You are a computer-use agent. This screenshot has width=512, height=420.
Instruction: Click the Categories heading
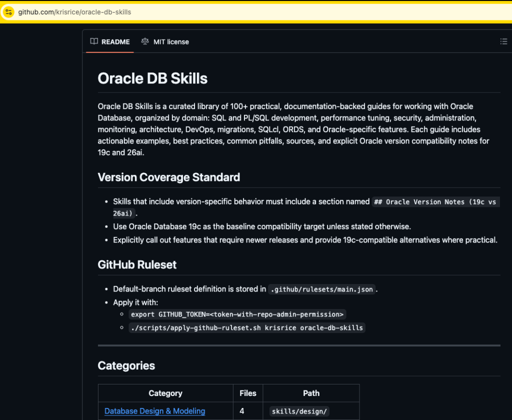(x=126, y=365)
